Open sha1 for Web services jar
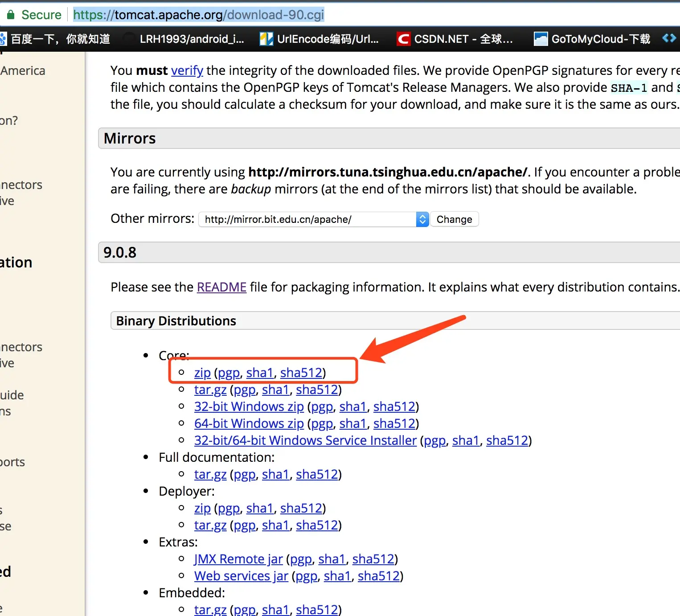 tap(337, 576)
